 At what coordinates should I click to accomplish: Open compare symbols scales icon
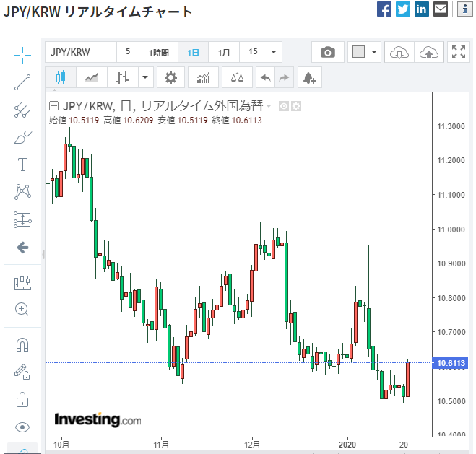click(x=238, y=77)
